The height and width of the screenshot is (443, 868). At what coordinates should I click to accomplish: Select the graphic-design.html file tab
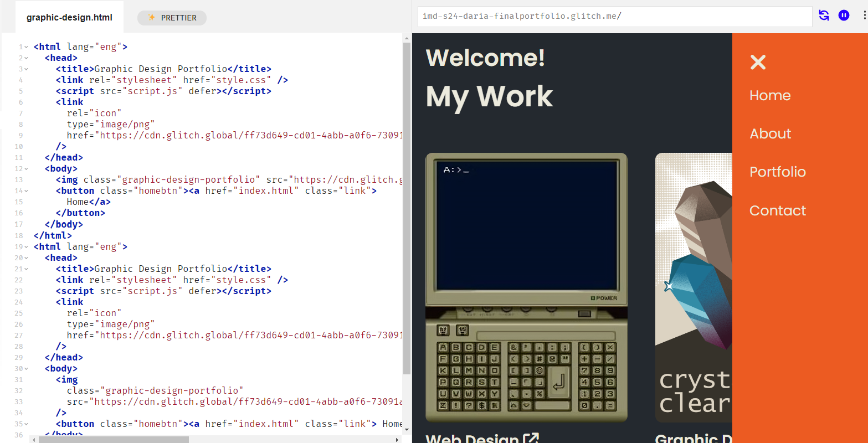point(69,17)
